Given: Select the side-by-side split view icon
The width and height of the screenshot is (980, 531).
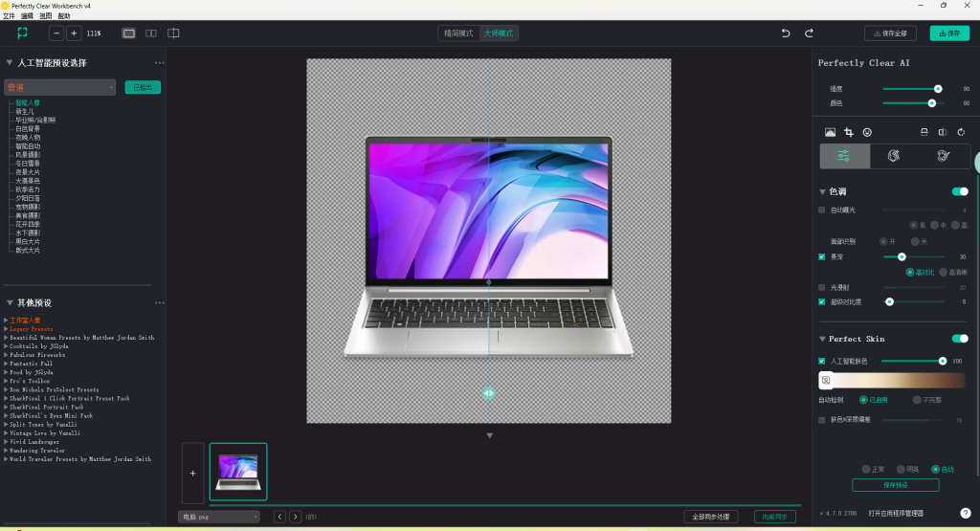Looking at the screenshot, I should click(x=151, y=33).
